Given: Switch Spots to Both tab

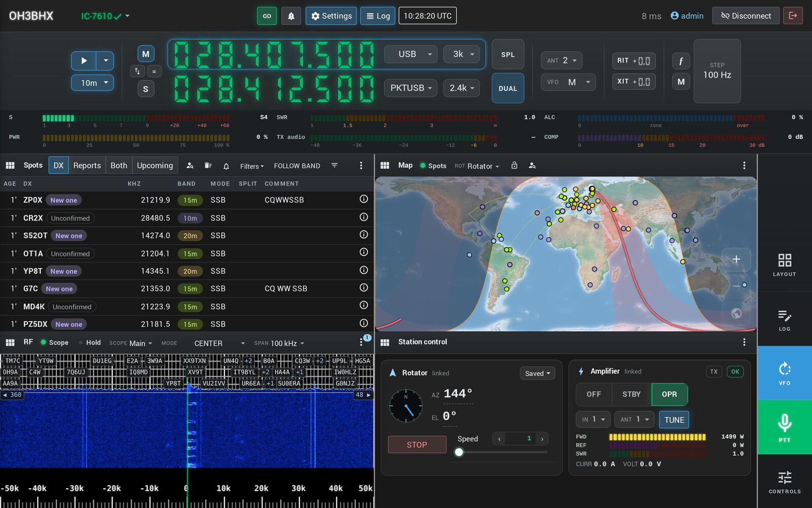Looking at the screenshot, I should (x=119, y=166).
